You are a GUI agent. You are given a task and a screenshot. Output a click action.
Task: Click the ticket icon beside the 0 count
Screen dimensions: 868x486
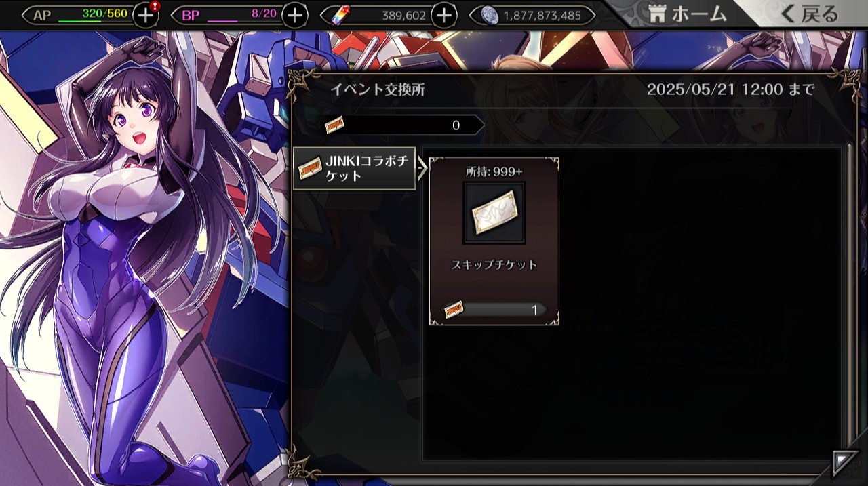pyautogui.click(x=334, y=125)
